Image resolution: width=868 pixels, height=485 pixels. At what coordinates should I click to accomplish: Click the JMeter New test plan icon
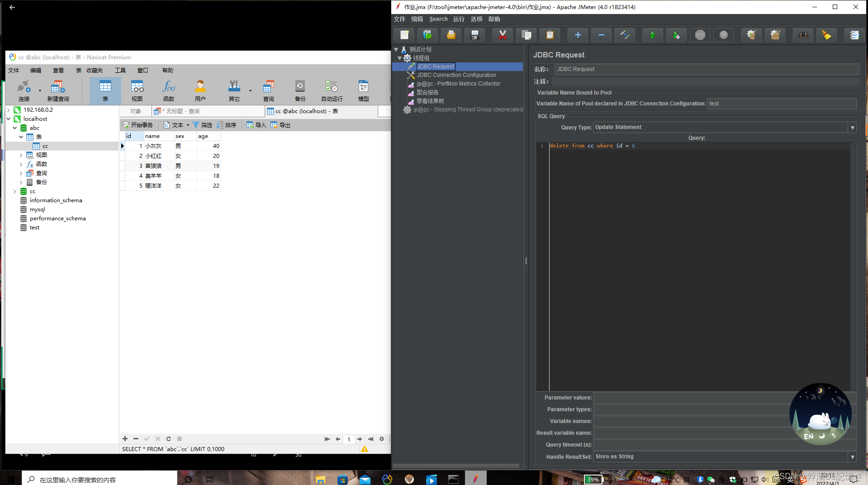[404, 35]
